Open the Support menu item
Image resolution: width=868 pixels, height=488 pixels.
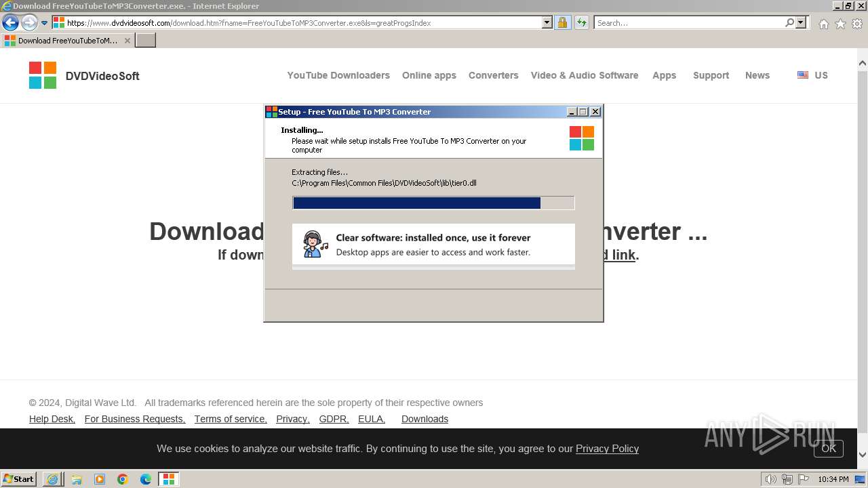pos(711,75)
